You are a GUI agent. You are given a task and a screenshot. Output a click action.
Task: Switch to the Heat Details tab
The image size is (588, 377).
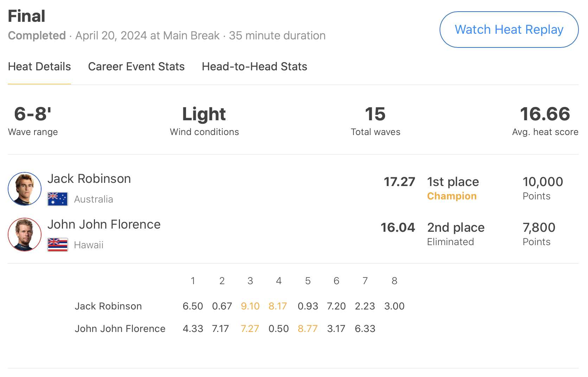(x=39, y=66)
